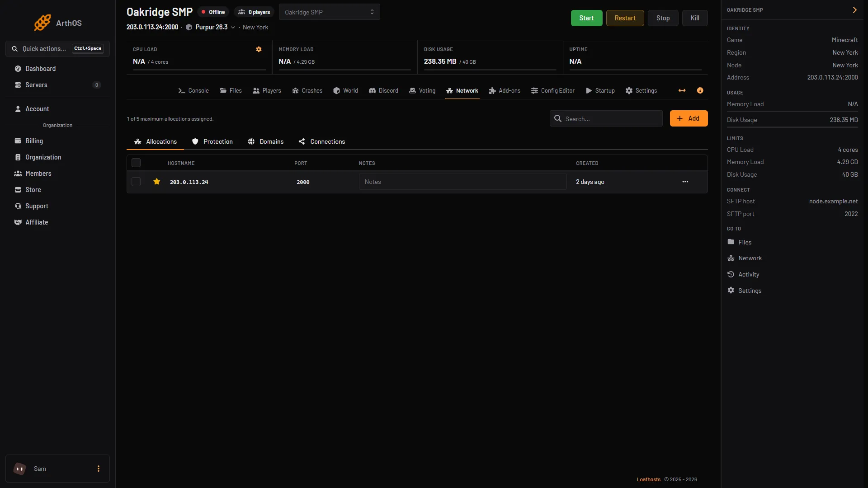868x488 pixels.
Task: Go to Files in the right panel
Action: coord(739,242)
